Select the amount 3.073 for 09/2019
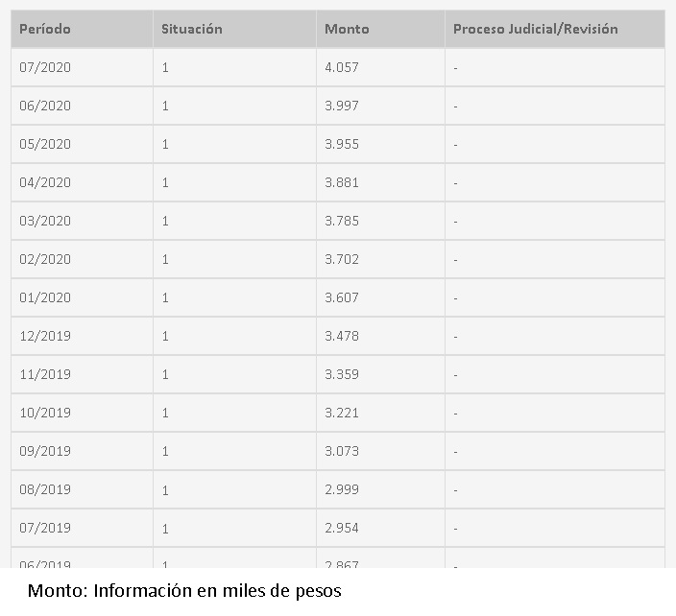Screen dimensions: 676x616 (x=380, y=451)
